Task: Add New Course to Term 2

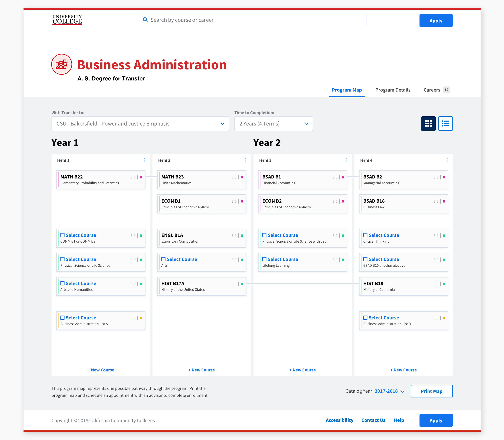Action: click(x=201, y=370)
